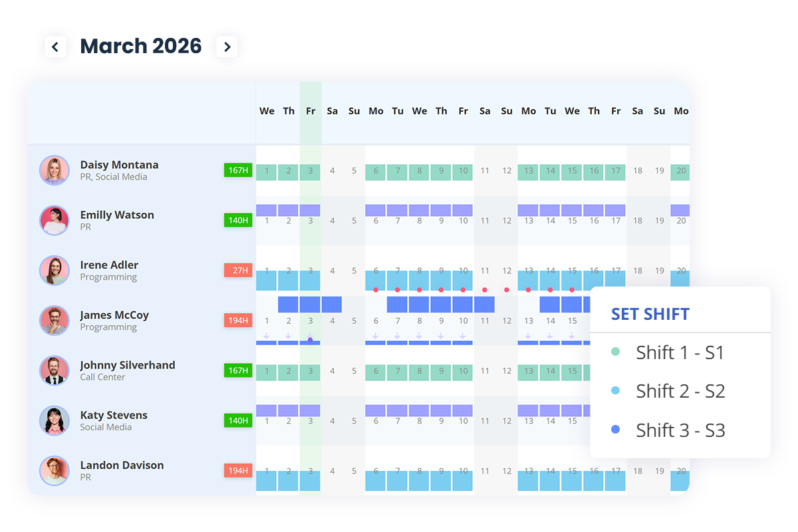Go to previous month with left arrow

pyautogui.click(x=55, y=47)
